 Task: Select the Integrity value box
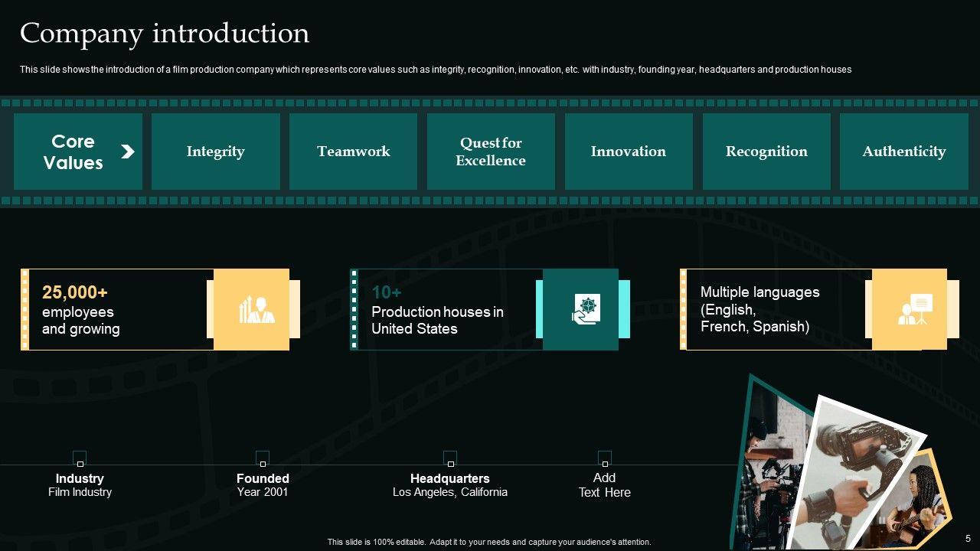point(216,152)
